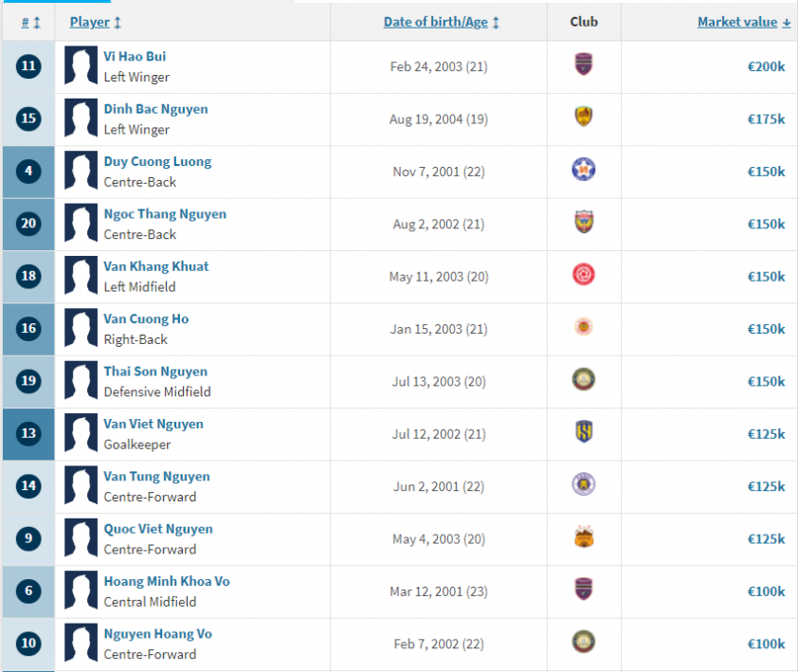Click club crest beside Van Tung Nguyen
The height and width of the screenshot is (672, 798).
click(583, 484)
